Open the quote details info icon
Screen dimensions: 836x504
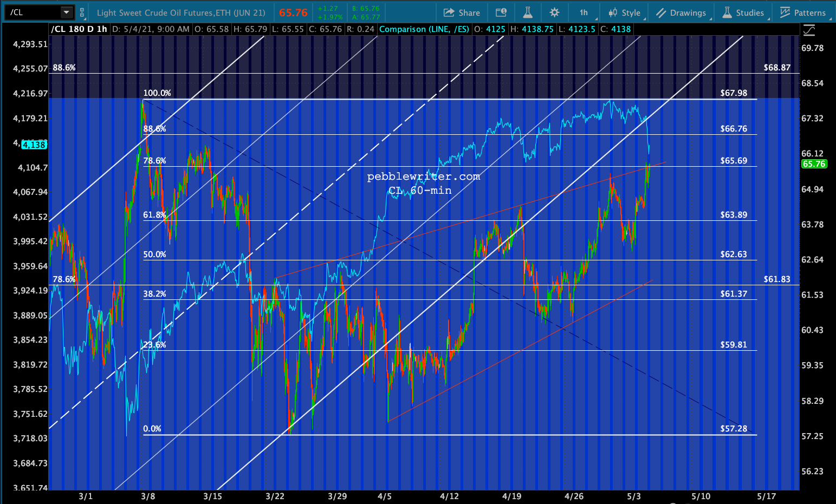click(x=501, y=12)
